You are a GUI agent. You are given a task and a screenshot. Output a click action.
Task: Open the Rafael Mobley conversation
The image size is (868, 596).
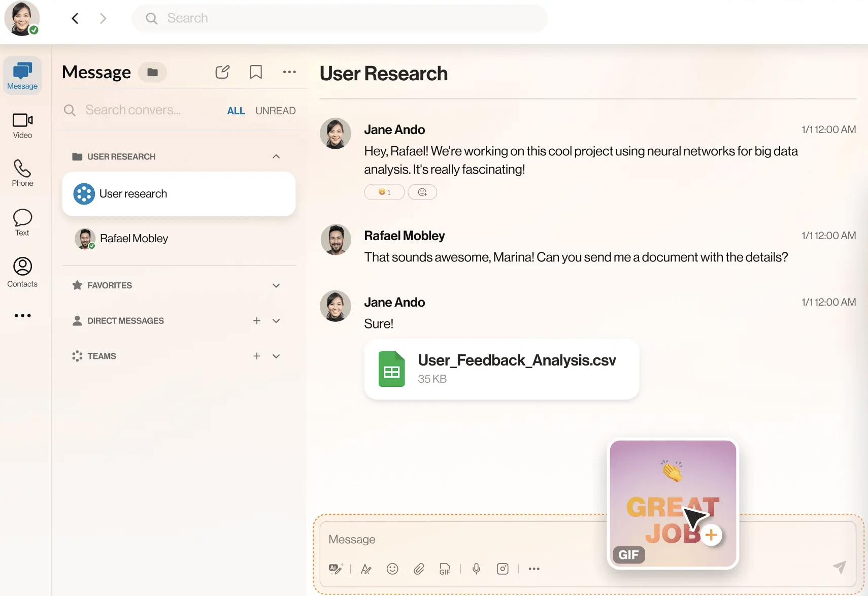(x=134, y=239)
